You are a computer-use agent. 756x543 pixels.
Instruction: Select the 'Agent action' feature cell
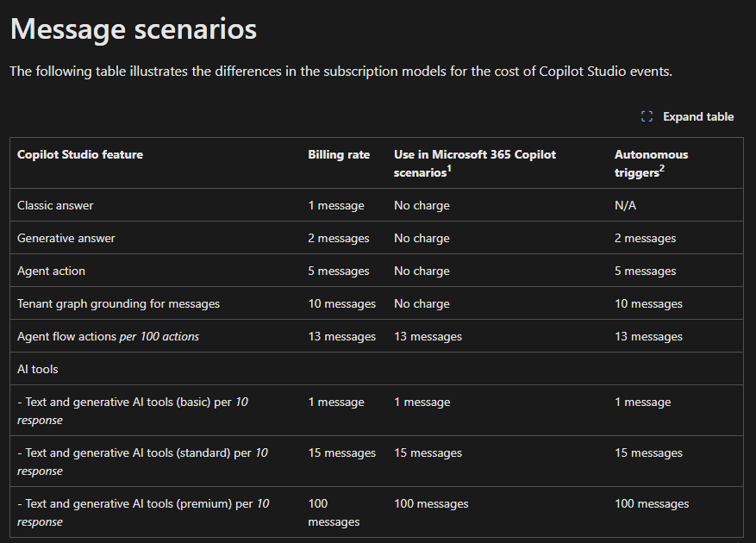pos(51,271)
